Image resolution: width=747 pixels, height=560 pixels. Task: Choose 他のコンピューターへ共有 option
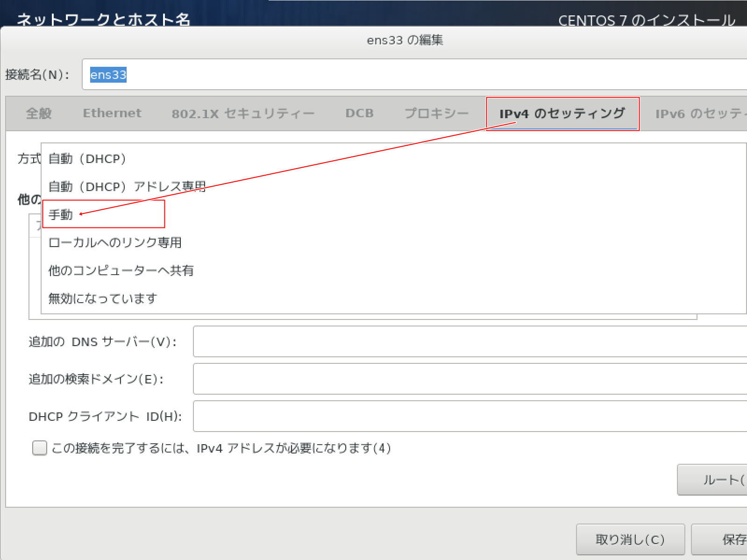tap(121, 271)
